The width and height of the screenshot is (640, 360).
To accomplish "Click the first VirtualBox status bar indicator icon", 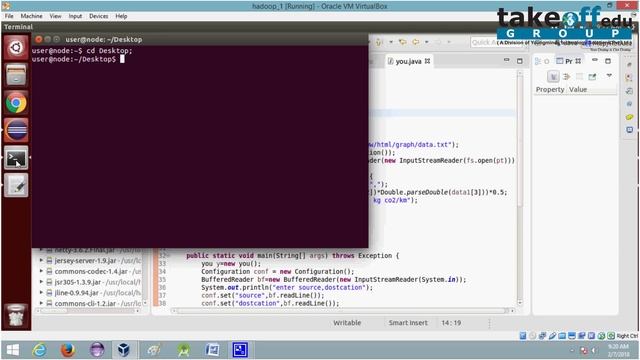I will tap(523, 336).
